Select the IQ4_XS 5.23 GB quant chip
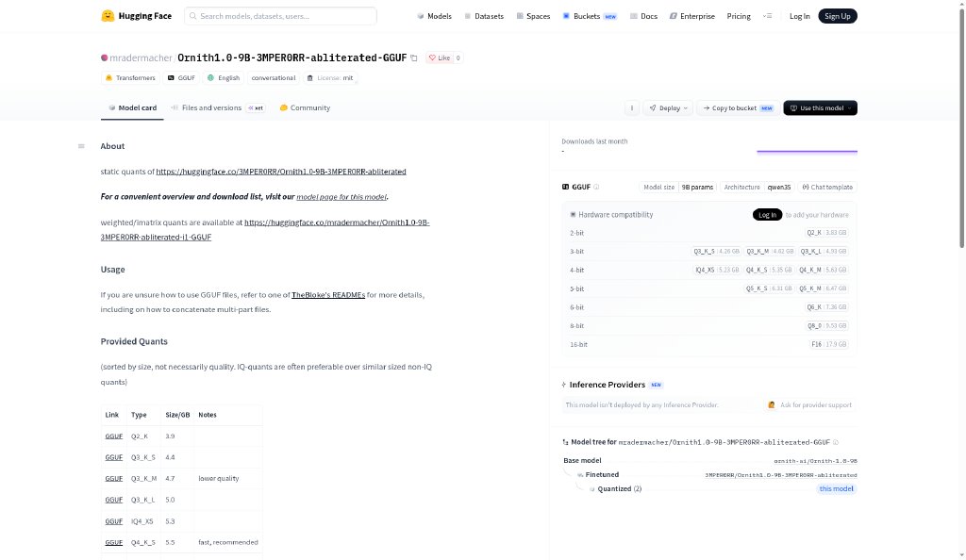Viewport: 966px width, 560px height. pos(717,270)
